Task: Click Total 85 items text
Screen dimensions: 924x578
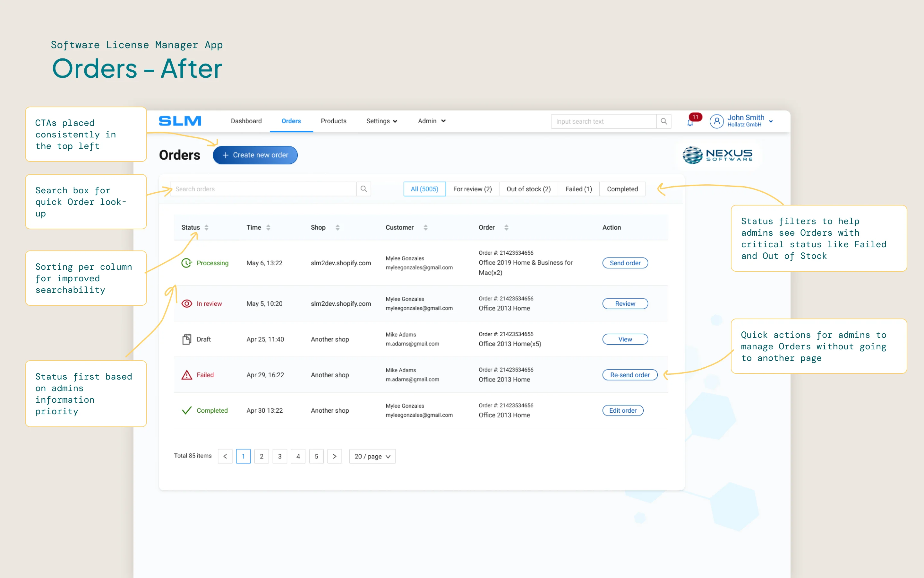Action: click(x=193, y=456)
